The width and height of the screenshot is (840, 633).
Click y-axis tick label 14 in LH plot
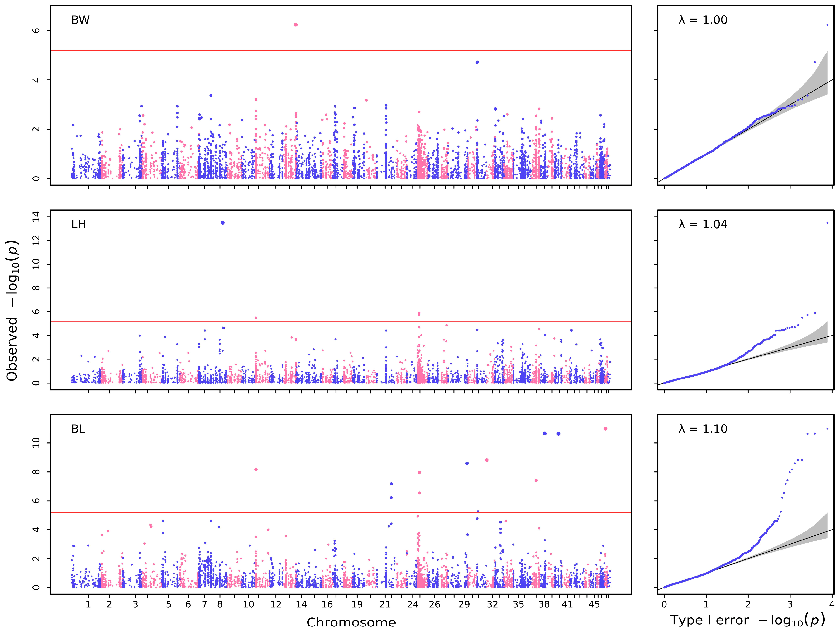(36, 217)
